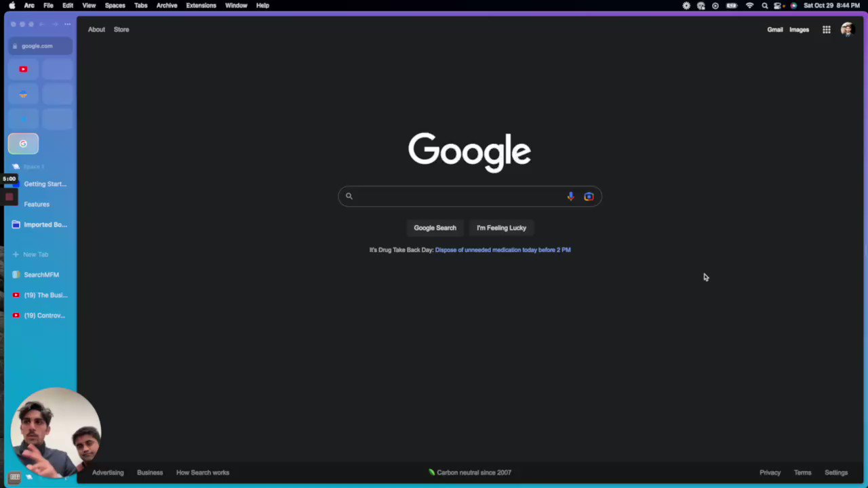Open the Google apps grid
Image resolution: width=868 pixels, height=488 pixels.
pos(827,30)
